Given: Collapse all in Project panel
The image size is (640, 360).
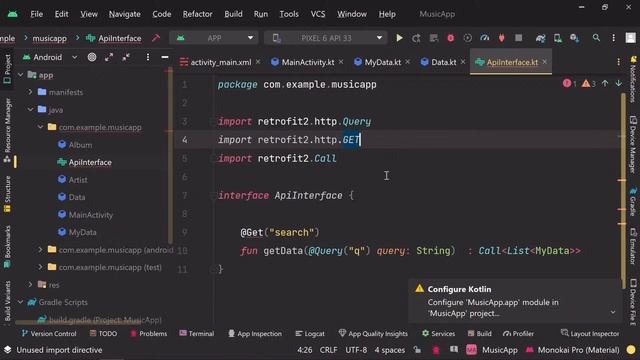Looking at the screenshot, I should coord(126,57).
